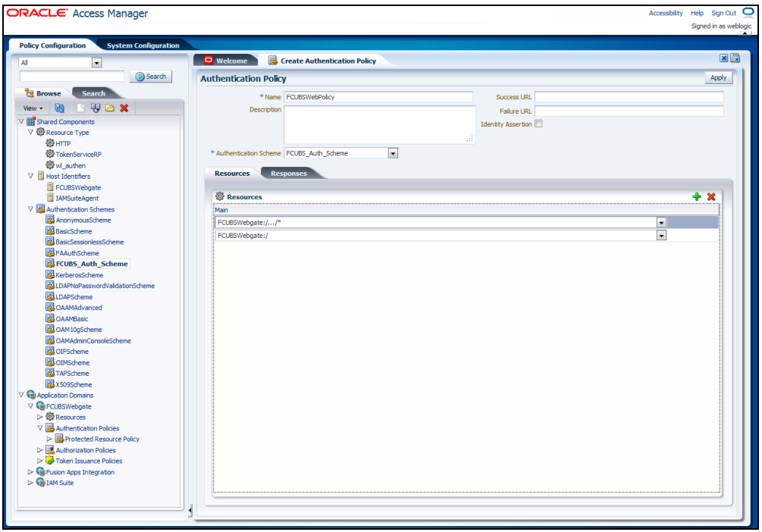Click the Authorization Policies icon
The image size is (762, 532).
click(50, 450)
